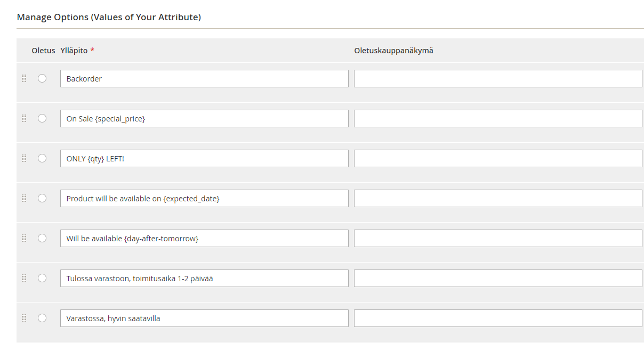Screen dimensions: 644x343
Task: Focus the On Sale {special_price} admin field
Action: (x=204, y=119)
